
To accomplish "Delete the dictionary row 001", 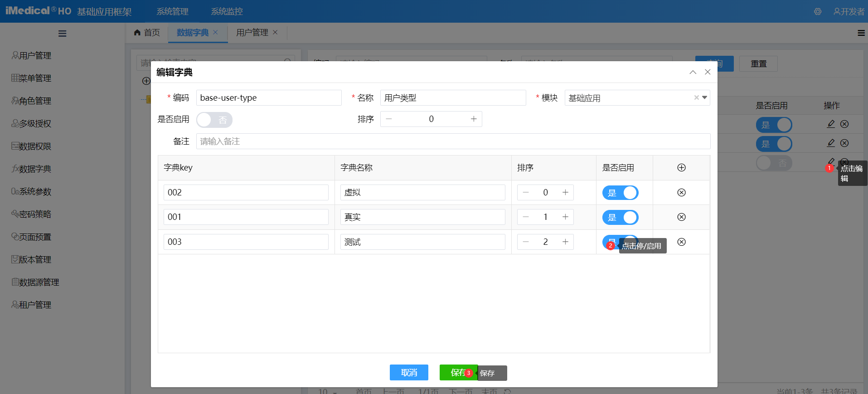I will click(x=681, y=217).
